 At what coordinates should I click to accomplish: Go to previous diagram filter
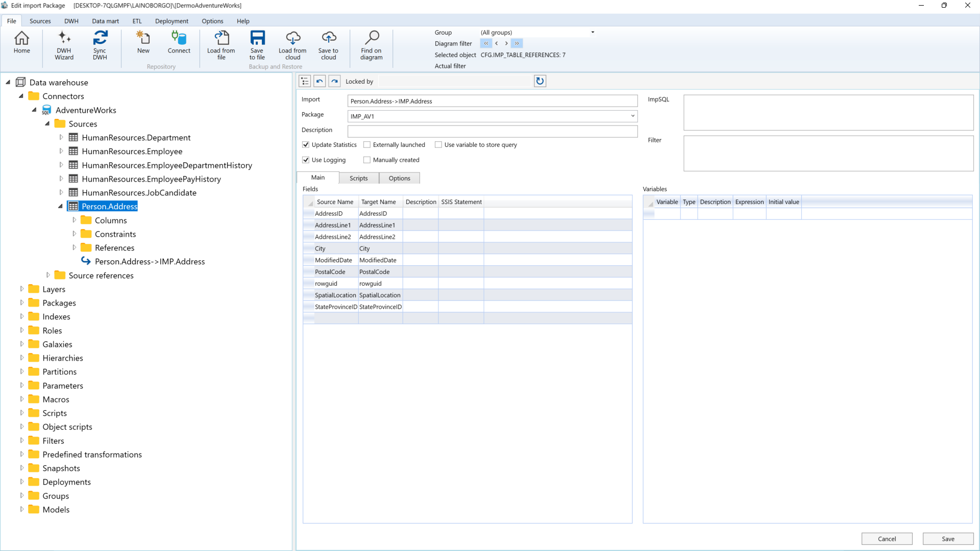(x=496, y=44)
